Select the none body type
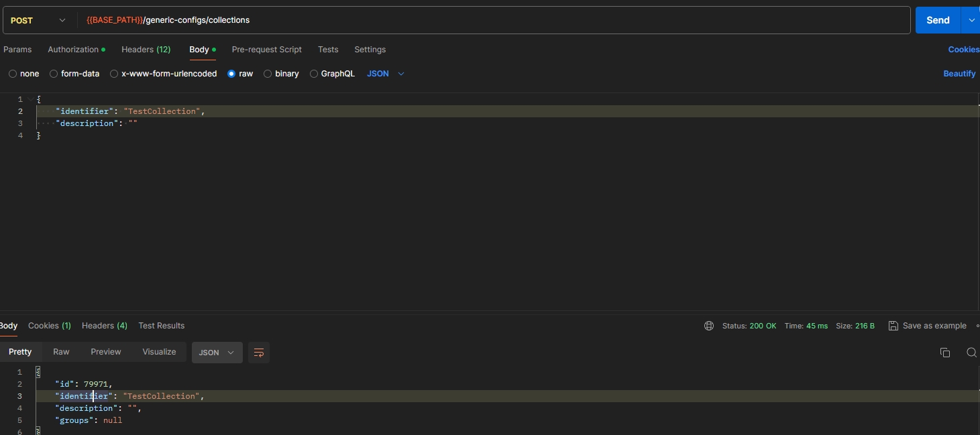The image size is (980, 435). 24,74
